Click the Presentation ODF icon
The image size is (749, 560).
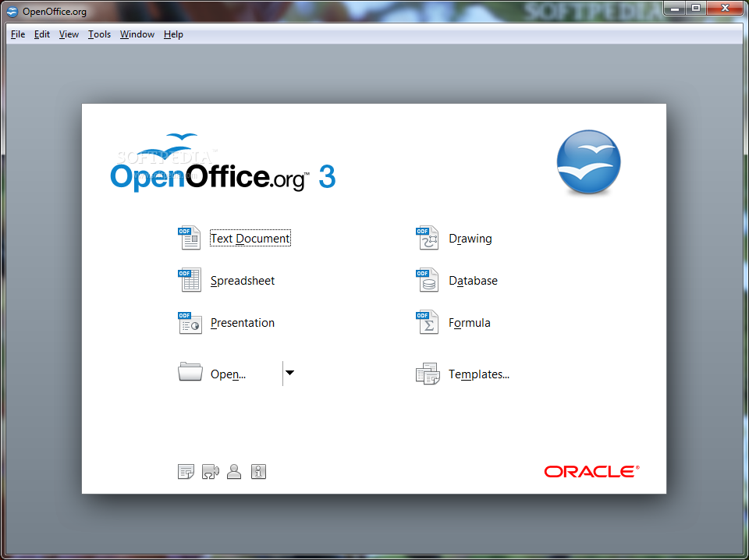pyautogui.click(x=190, y=322)
